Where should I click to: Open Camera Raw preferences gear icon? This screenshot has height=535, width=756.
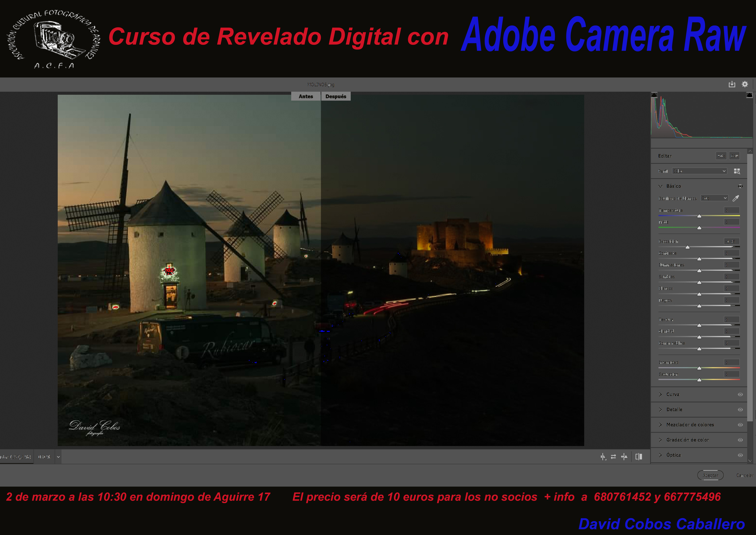tap(745, 84)
